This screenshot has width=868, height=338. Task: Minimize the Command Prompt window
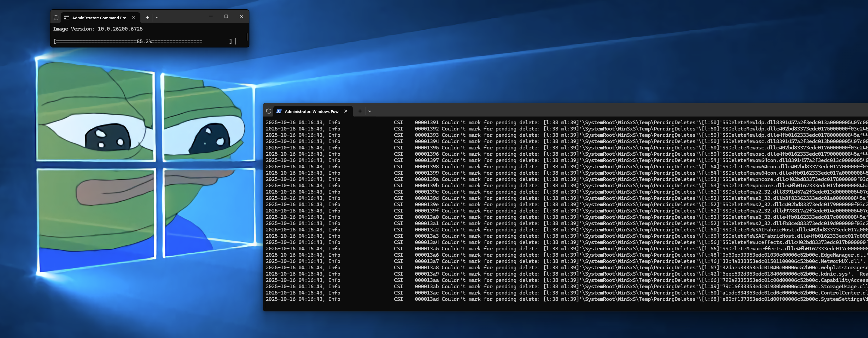211,16
